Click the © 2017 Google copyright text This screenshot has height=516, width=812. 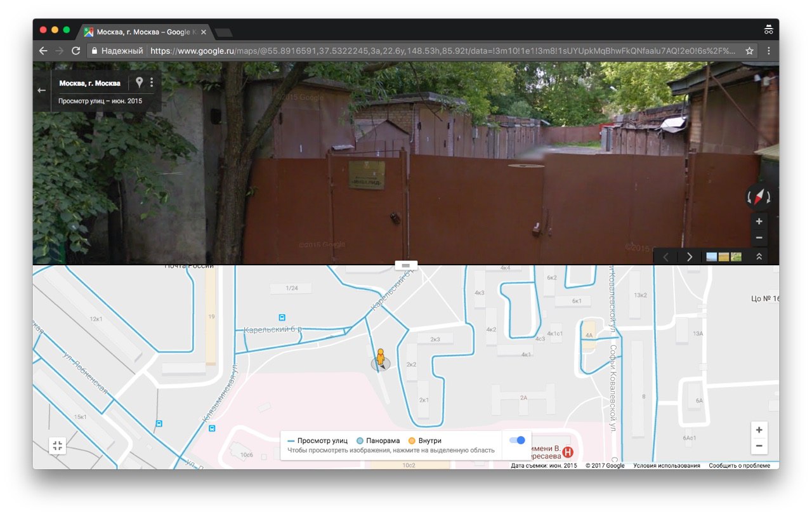[x=605, y=465]
